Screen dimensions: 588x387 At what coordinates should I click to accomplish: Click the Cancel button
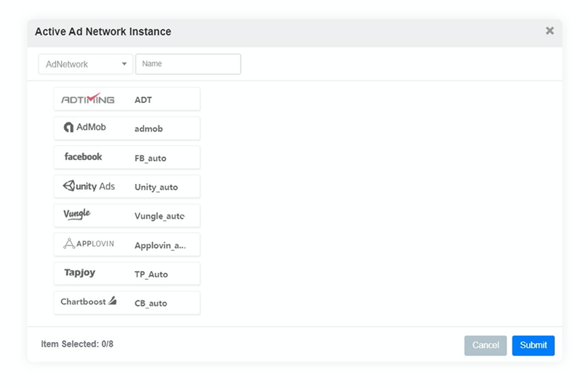pos(485,345)
